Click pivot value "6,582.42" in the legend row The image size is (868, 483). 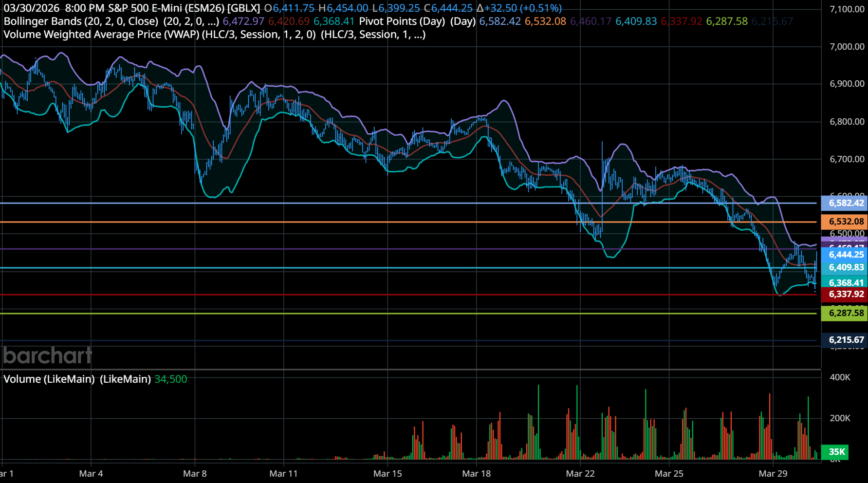click(x=500, y=21)
